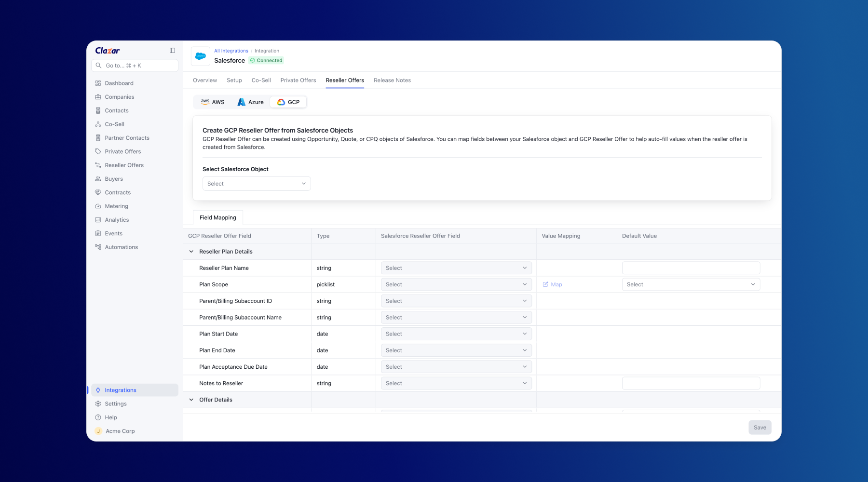Select the Field Mapping tab
The width and height of the screenshot is (868, 482).
click(x=218, y=218)
